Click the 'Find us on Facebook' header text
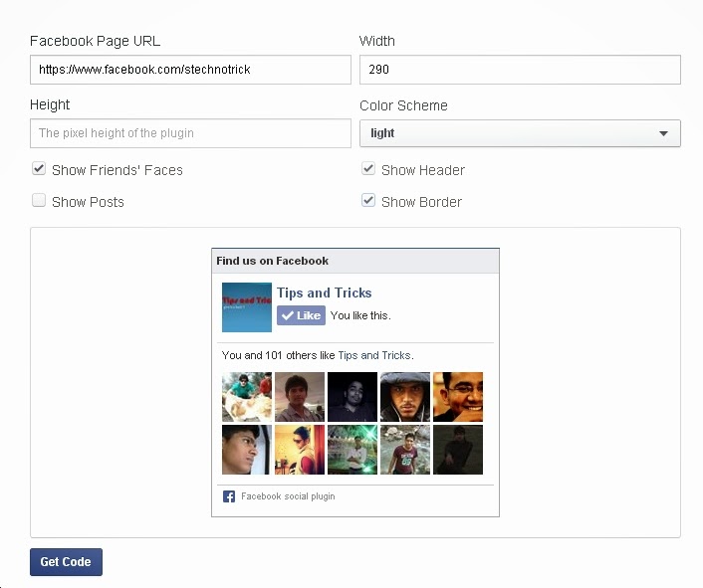703x588 pixels. click(x=272, y=261)
